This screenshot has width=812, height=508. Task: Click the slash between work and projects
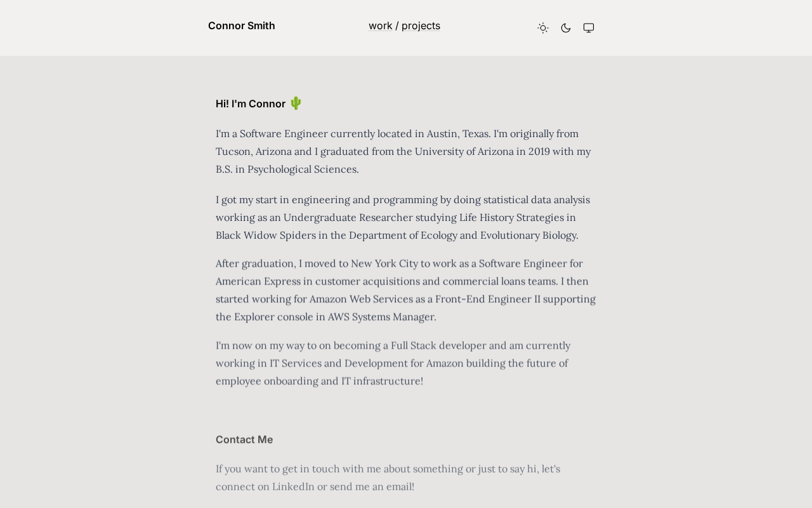(x=397, y=26)
